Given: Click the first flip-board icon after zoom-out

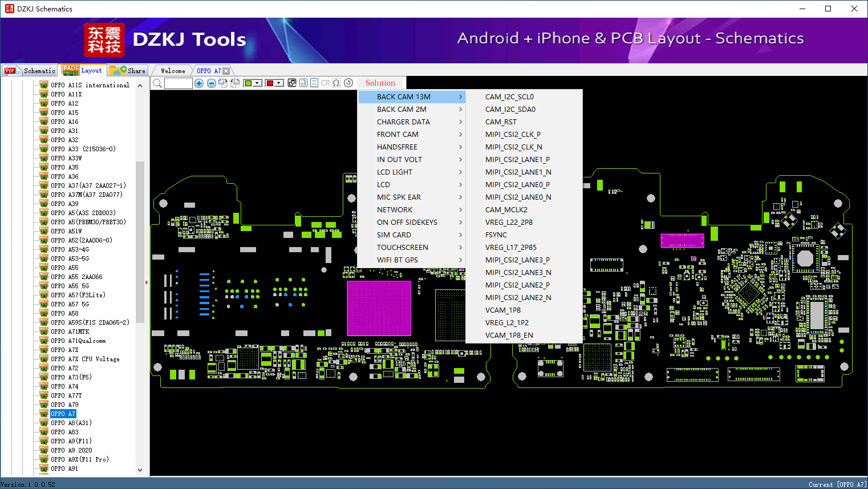Looking at the screenshot, I should pyautogui.click(x=223, y=83).
